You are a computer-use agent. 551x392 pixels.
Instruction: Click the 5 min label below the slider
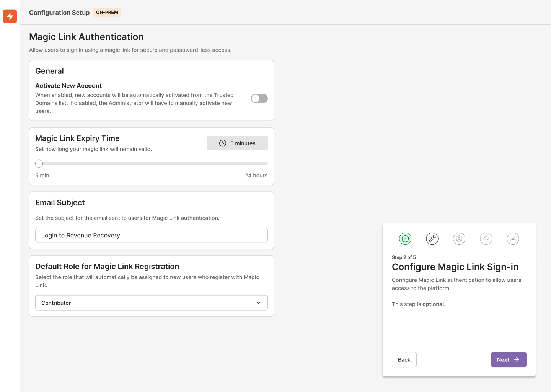[x=42, y=175]
